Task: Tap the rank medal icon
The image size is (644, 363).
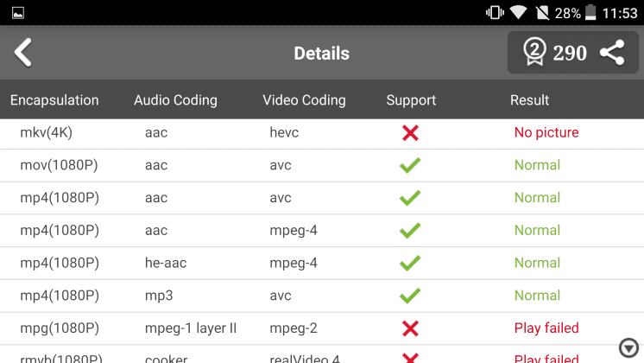Action: [534, 52]
